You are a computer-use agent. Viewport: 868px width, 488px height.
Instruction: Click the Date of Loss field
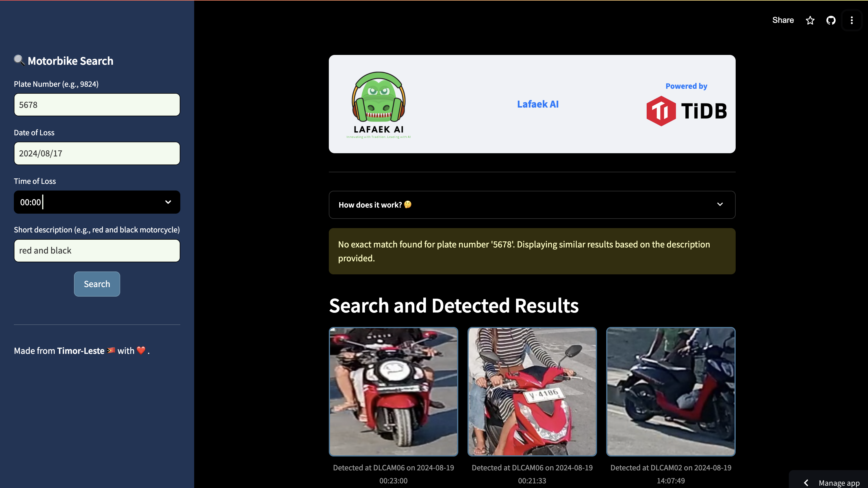(x=97, y=154)
